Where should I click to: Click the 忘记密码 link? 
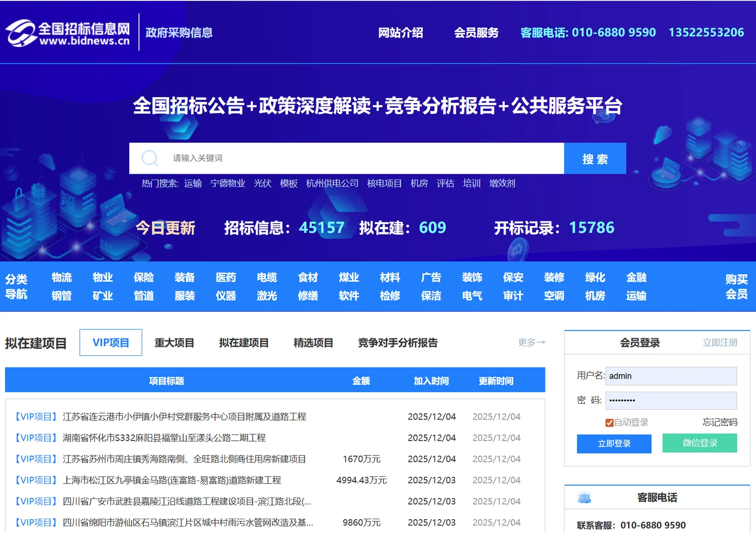[x=720, y=422]
